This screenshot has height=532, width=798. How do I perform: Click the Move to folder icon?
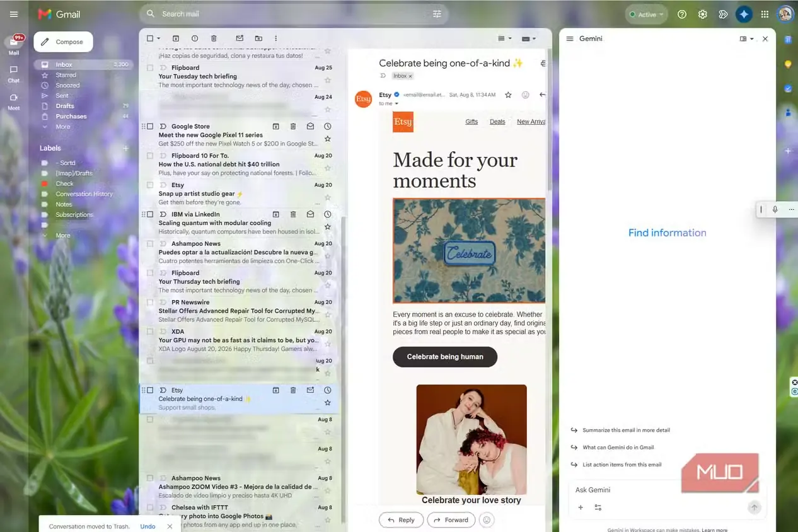pos(258,38)
